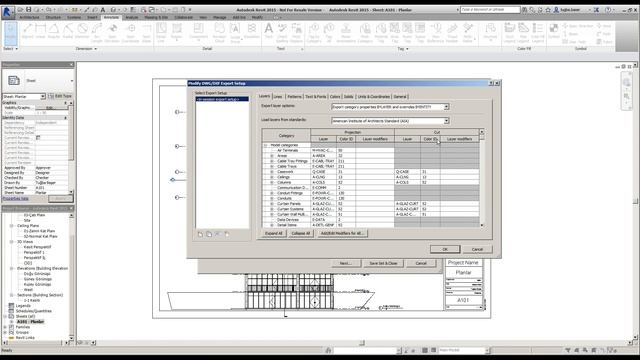
Task: Open the Revit application menu button
Action: tap(7, 11)
